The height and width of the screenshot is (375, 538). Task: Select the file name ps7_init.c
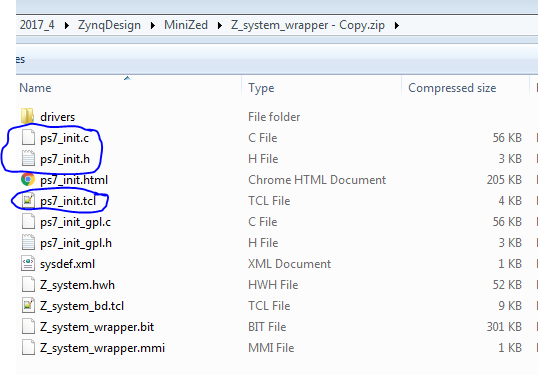[65, 138]
